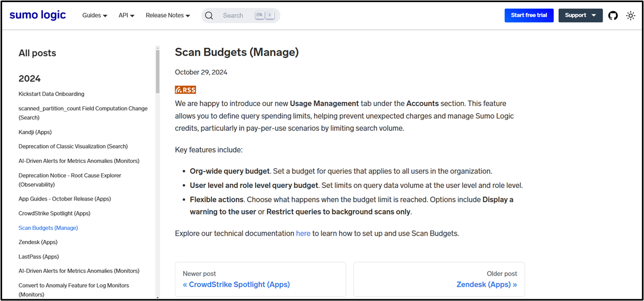Image resolution: width=644 pixels, height=301 pixels.
Task: Open Convert to Anomaly Feature for Log Monitors post
Action: [74, 290]
